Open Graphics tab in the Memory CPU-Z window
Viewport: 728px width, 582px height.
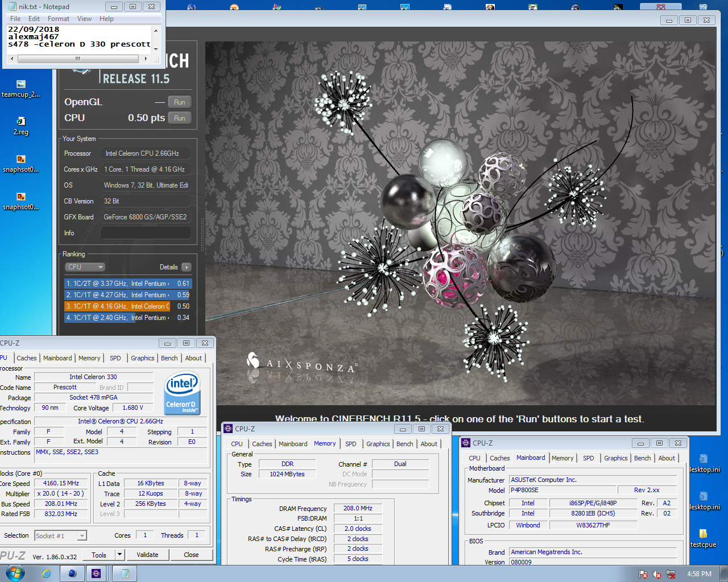point(378,444)
